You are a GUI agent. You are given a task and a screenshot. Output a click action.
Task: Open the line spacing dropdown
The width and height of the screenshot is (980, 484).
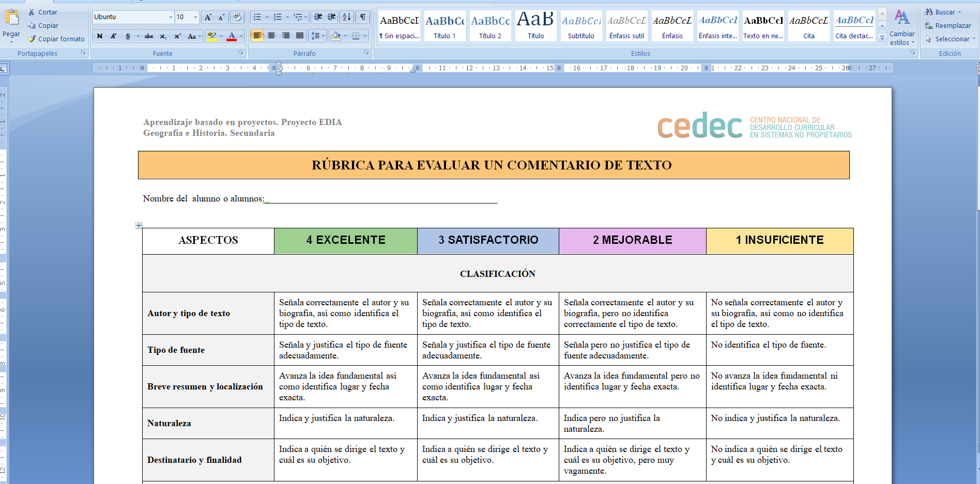click(x=317, y=36)
